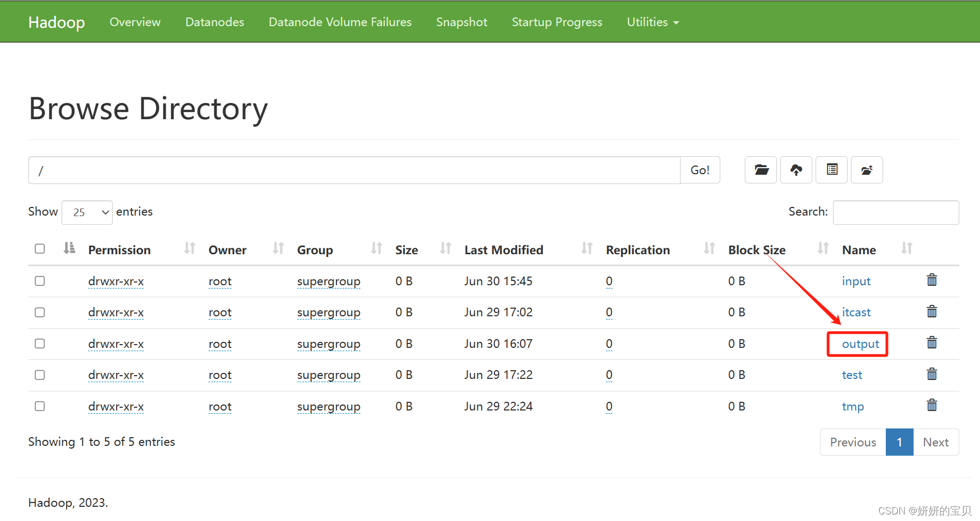This screenshot has height=521, width=980.
Task: Focus the Search input field
Action: (896, 212)
